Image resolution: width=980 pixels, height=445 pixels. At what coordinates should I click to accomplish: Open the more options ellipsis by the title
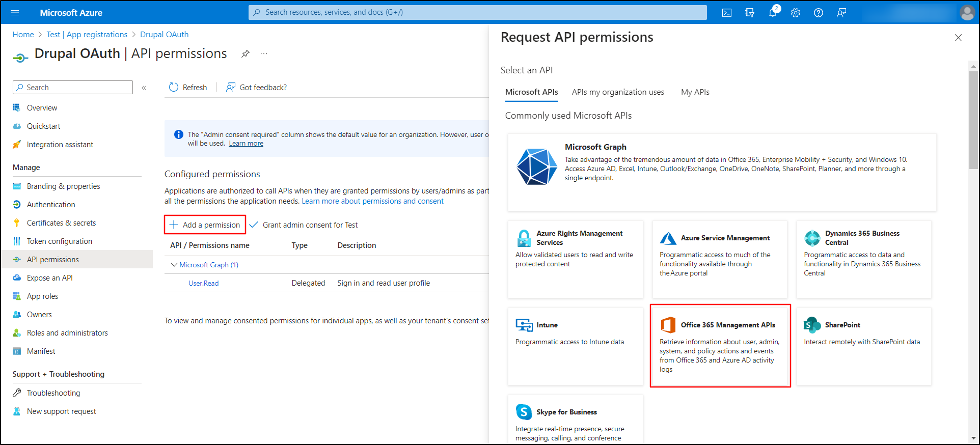(264, 54)
